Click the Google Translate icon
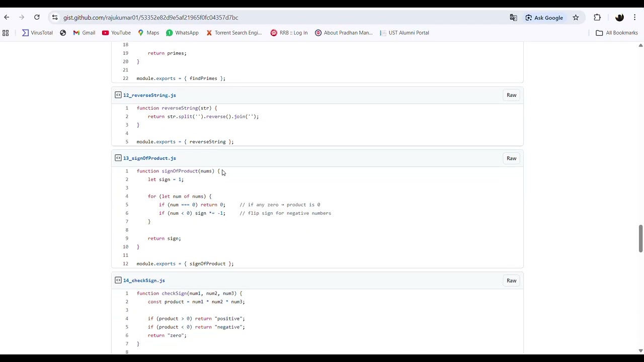This screenshot has height=362, width=644. click(513, 18)
